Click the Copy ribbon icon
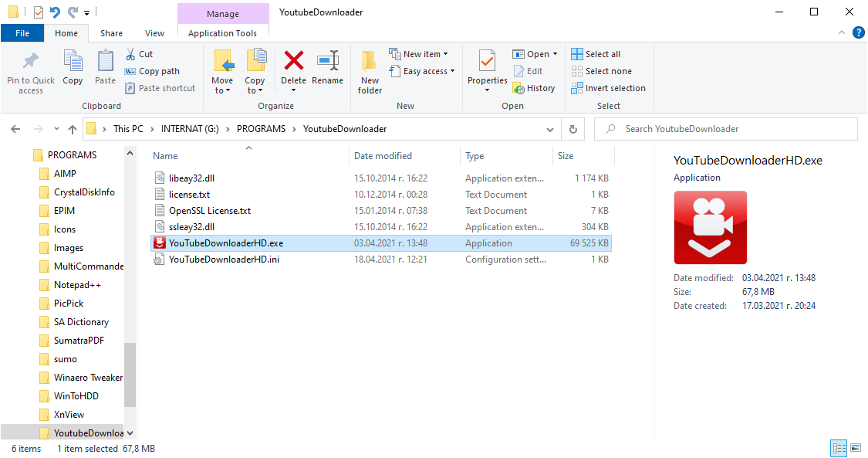Screen dimensions: 868x458 [x=73, y=60]
